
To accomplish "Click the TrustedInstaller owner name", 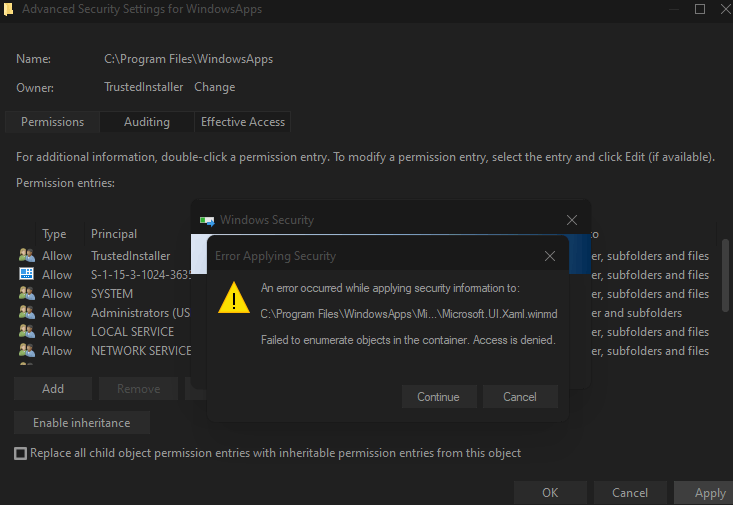I will [144, 87].
